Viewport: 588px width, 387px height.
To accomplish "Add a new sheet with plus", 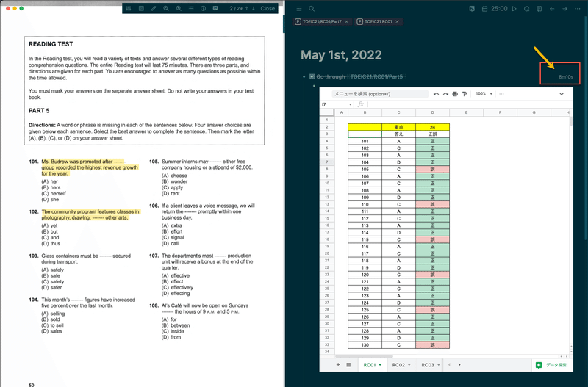I will 338,364.
